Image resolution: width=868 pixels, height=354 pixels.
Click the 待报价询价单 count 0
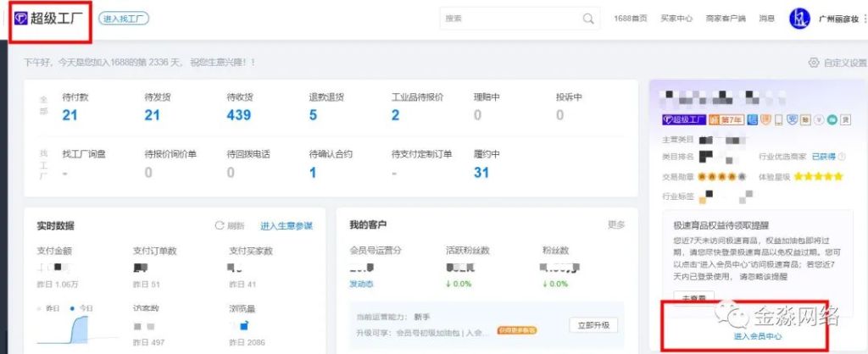tap(148, 173)
